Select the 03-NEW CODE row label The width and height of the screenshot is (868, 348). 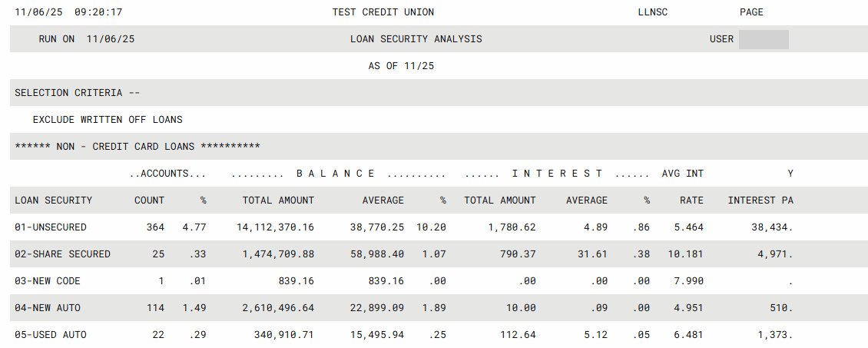click(x=48, y=281)
